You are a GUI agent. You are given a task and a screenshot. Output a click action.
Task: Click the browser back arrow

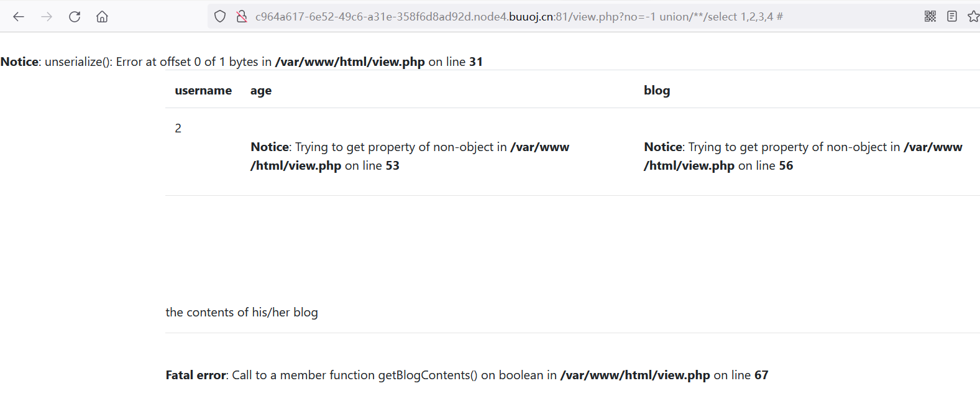coord(19,17)
